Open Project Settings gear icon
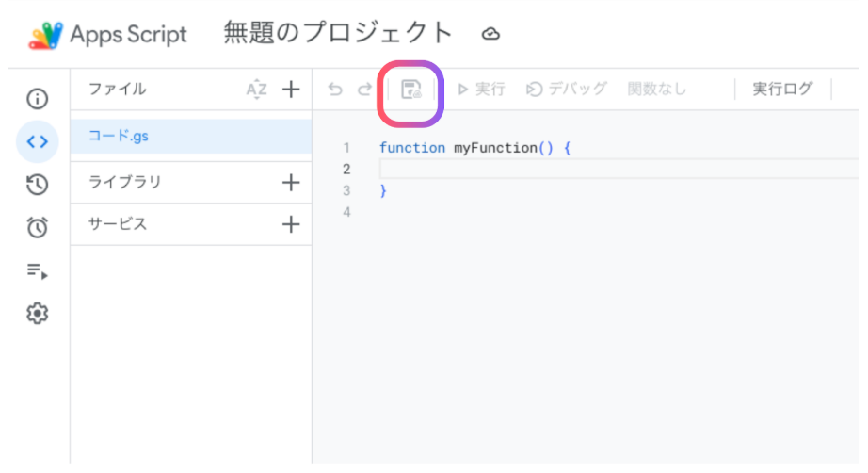 38,314
